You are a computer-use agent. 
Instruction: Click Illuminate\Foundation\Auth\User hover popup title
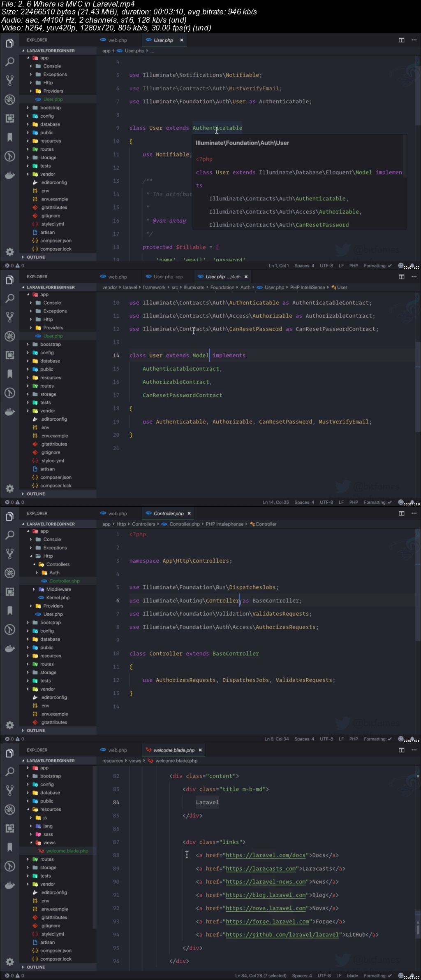tap(242, 143)
